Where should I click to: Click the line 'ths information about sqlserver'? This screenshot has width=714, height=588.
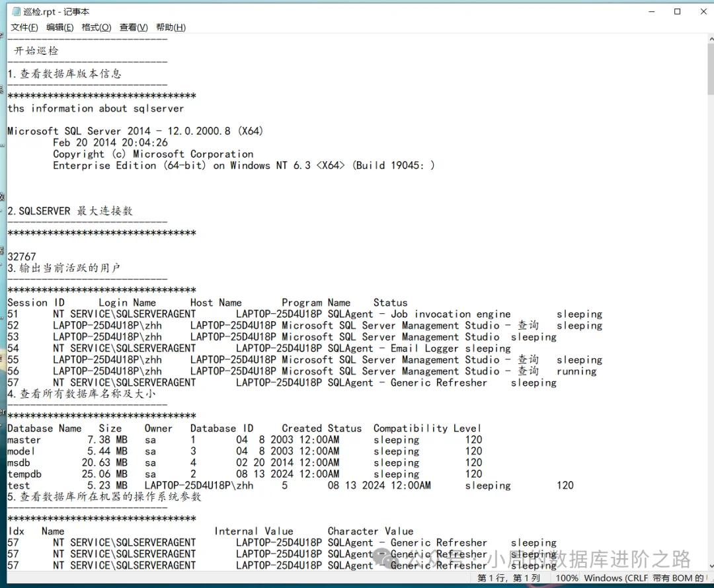coord(96,108)
